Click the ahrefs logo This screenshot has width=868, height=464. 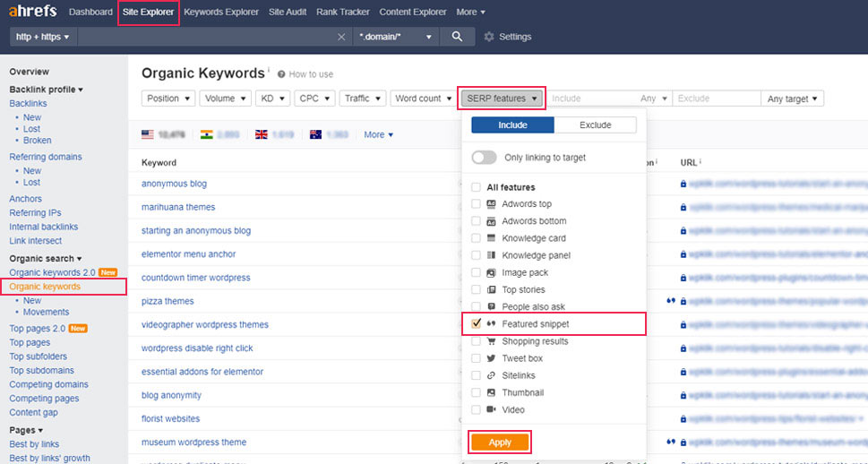click(32, 11)
